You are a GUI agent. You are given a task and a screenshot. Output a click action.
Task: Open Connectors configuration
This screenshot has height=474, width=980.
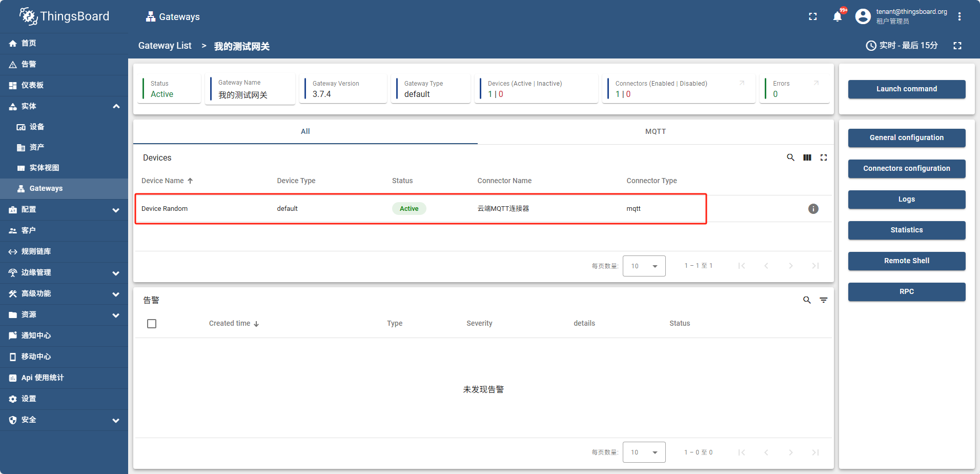(x=906, y=169)
